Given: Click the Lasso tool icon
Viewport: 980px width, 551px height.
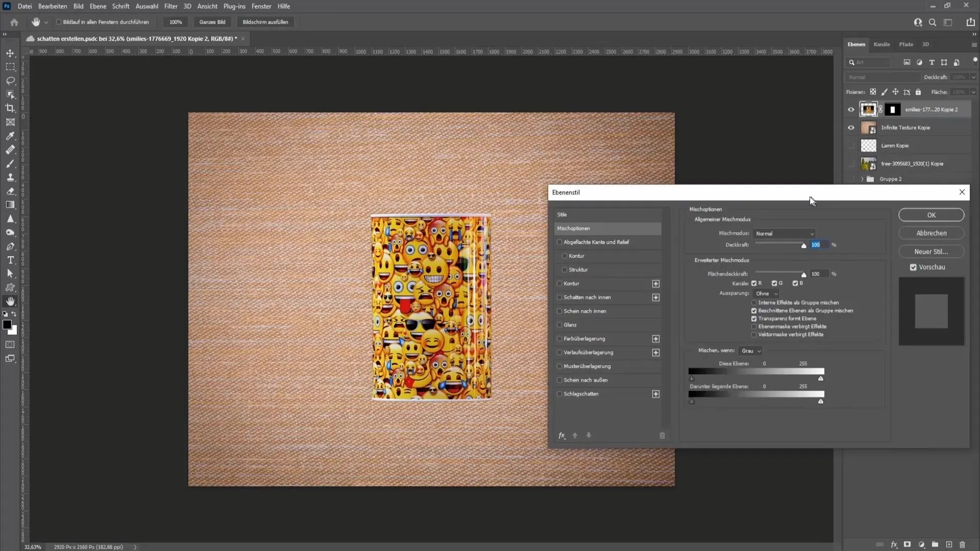Looking at the screenshot, I should (x=10, y=80).
